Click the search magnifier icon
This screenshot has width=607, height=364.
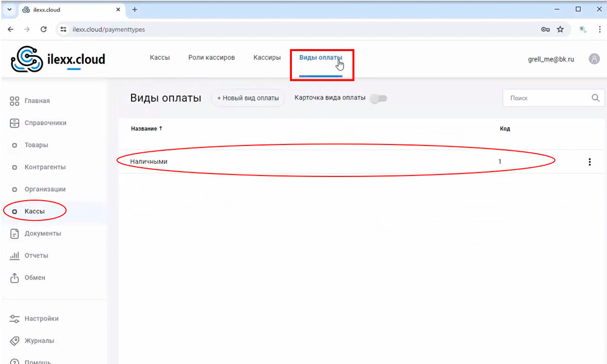tap(595, 98)
